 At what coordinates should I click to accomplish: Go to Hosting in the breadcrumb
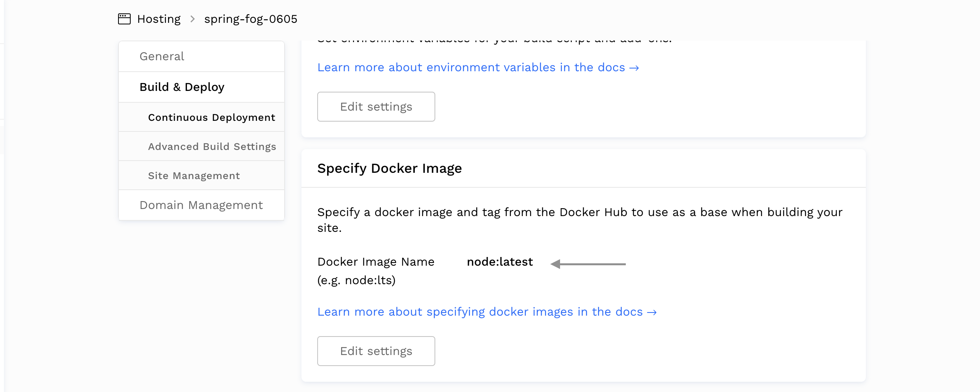point(159,19)
